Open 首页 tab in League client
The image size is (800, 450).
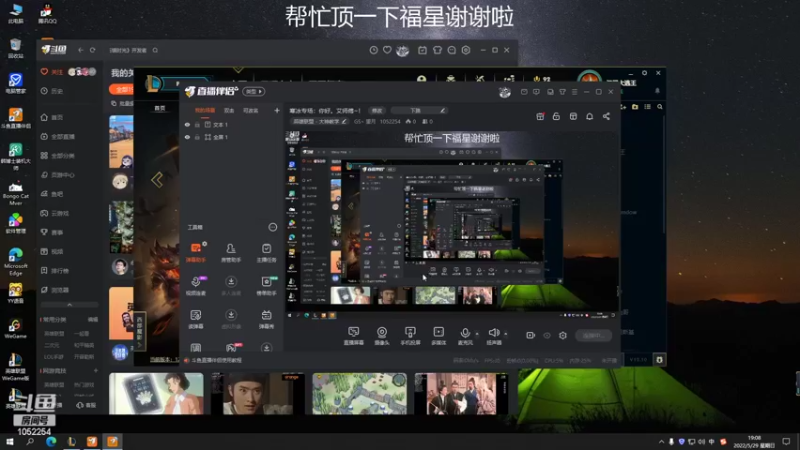[x=160, y=108]
